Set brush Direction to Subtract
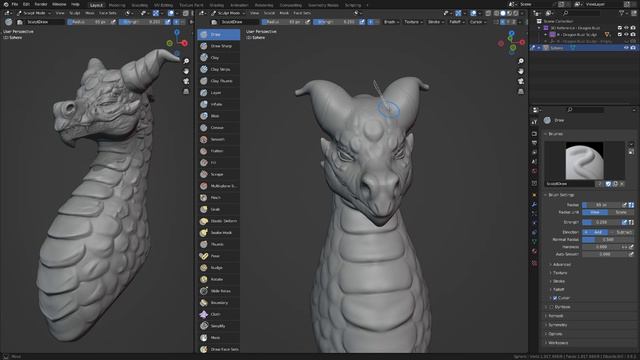The image size is (640, 360). click(621, 232)
